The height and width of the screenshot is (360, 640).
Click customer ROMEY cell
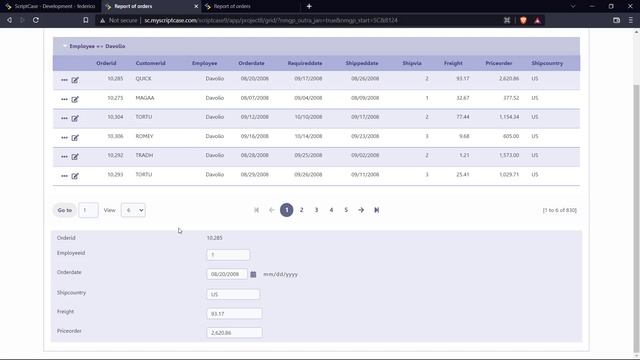coord(144,136)
